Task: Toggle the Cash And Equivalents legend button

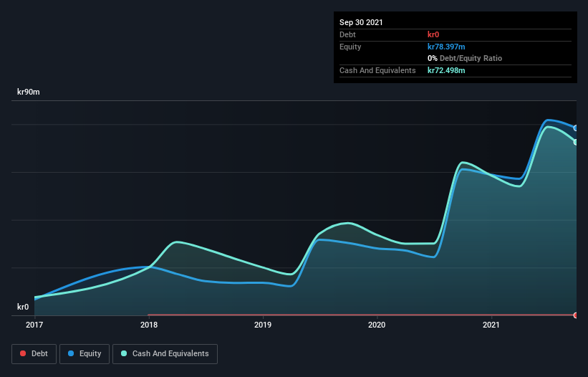Action: (165, 354)
